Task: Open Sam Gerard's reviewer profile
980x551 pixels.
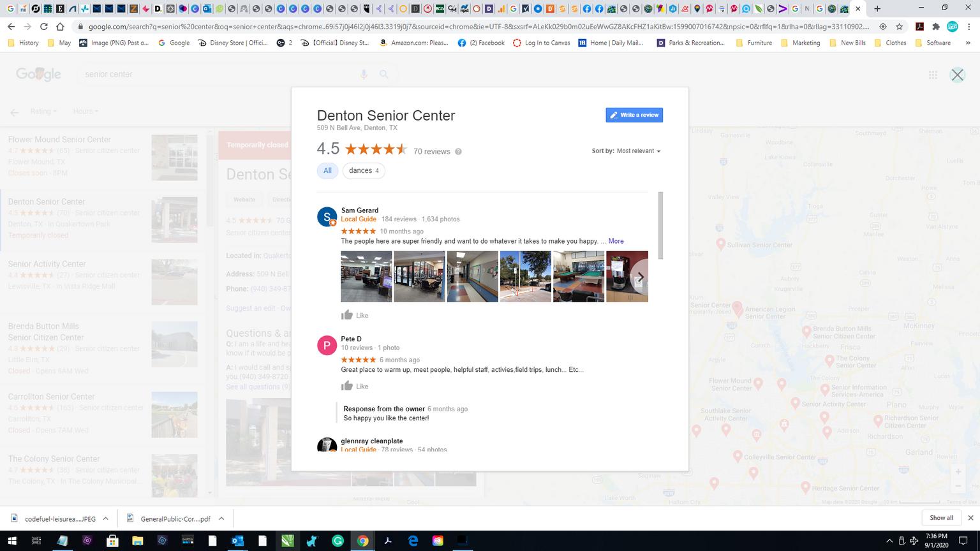Action: tap(360, 210)
